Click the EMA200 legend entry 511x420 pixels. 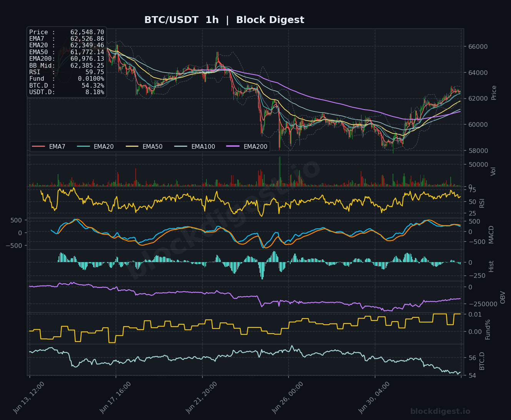(247, 147)
